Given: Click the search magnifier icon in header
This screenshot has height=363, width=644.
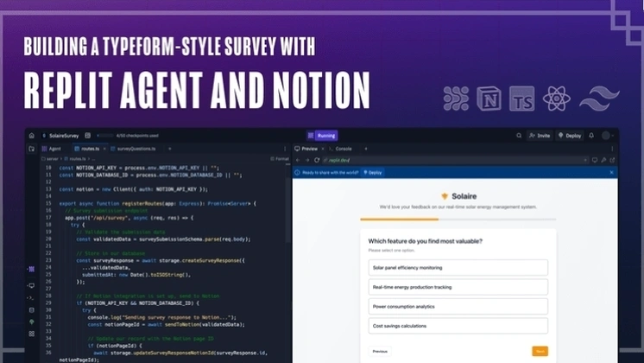Looking at the screenshot, I should point(519,136).
